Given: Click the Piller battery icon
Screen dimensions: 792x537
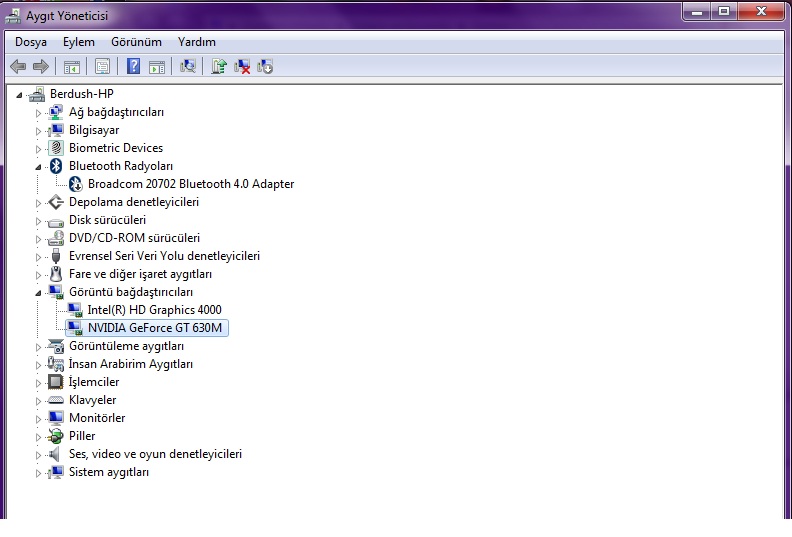Looking at the screenshot, I should tap(56, 436).
